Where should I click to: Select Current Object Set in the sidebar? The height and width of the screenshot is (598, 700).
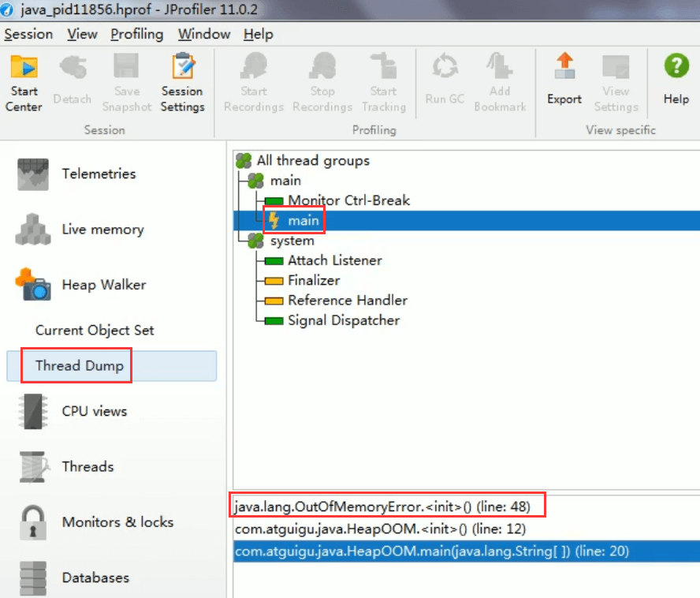pyautogui.click(x=95, y=331)
